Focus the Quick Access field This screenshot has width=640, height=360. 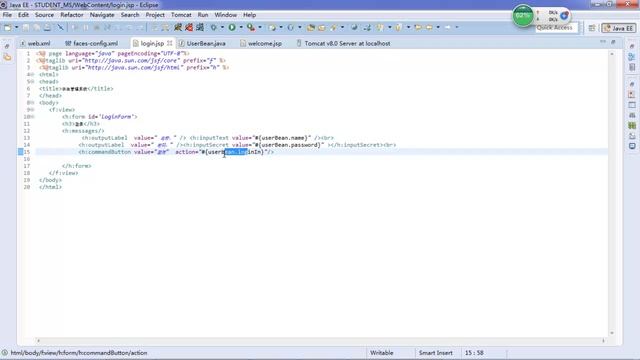coord(556,28)
